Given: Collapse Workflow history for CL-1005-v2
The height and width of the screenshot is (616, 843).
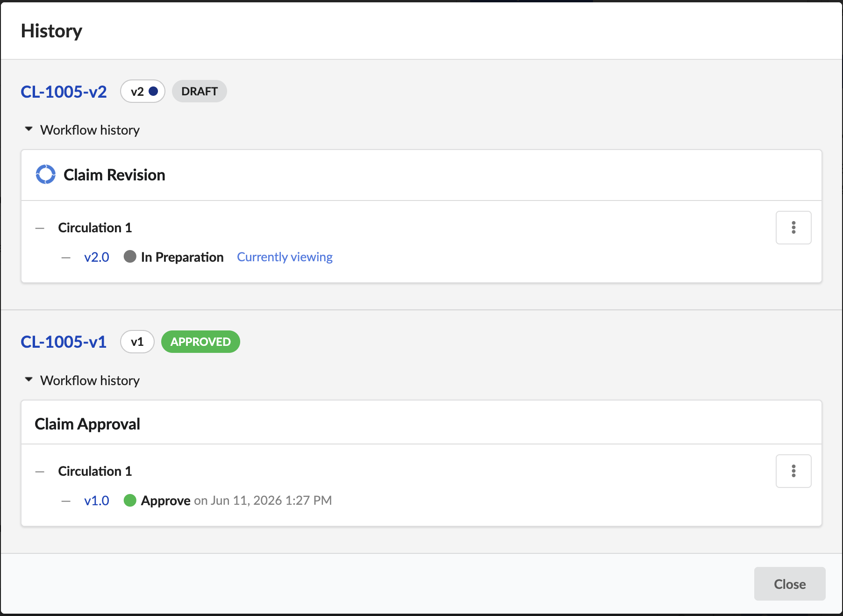Looking at the screenshot, I should click(29, 129).
